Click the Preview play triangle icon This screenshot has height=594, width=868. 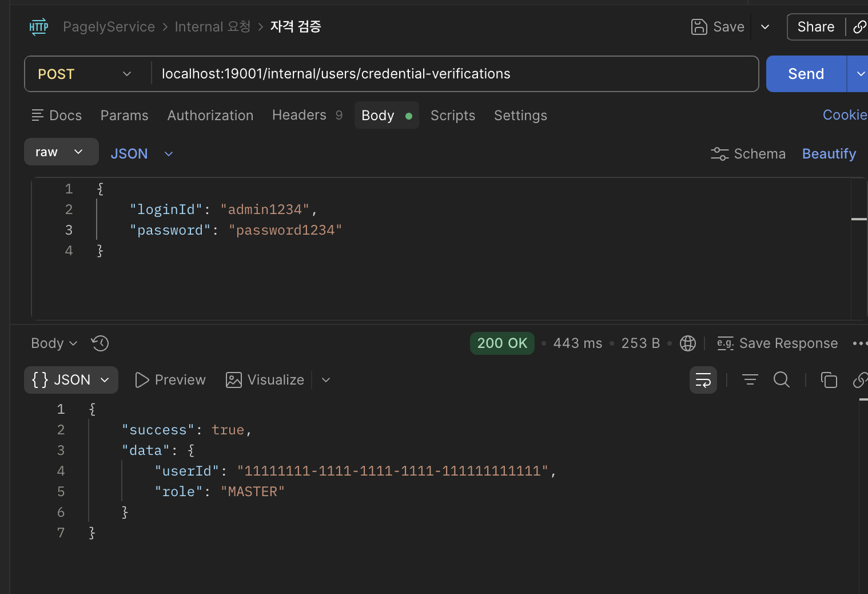(x=142, y=380)
